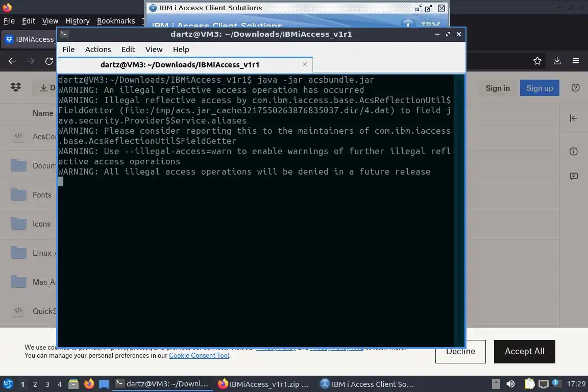Switch to workspace 1
This screenshot has height=392, width=588.
click(22, 384)
